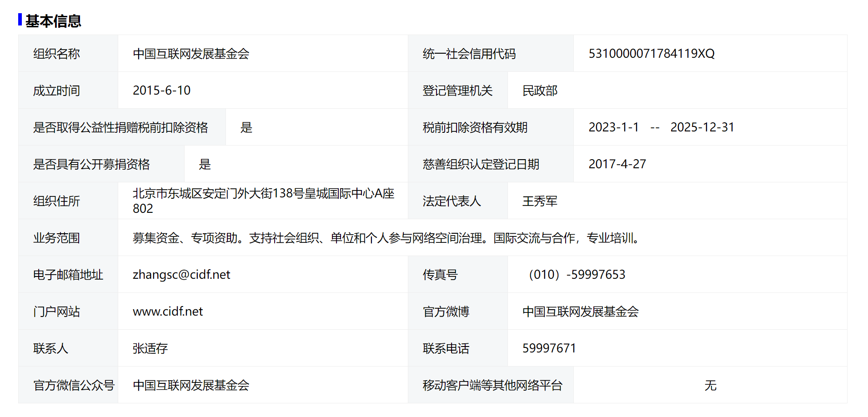Screen dimensions: 868x417
Task: Select the 成立时间 label
Action: (x=56, y=90)
